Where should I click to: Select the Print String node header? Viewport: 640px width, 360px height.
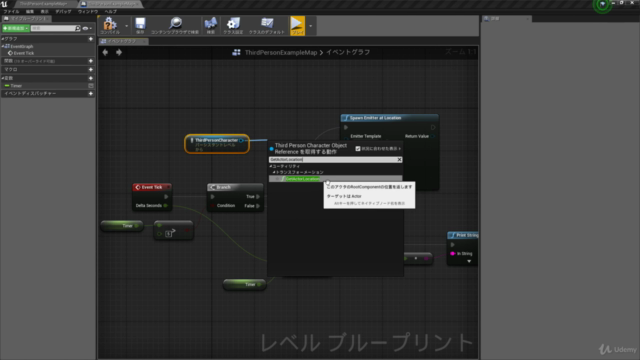click(463, 235)
